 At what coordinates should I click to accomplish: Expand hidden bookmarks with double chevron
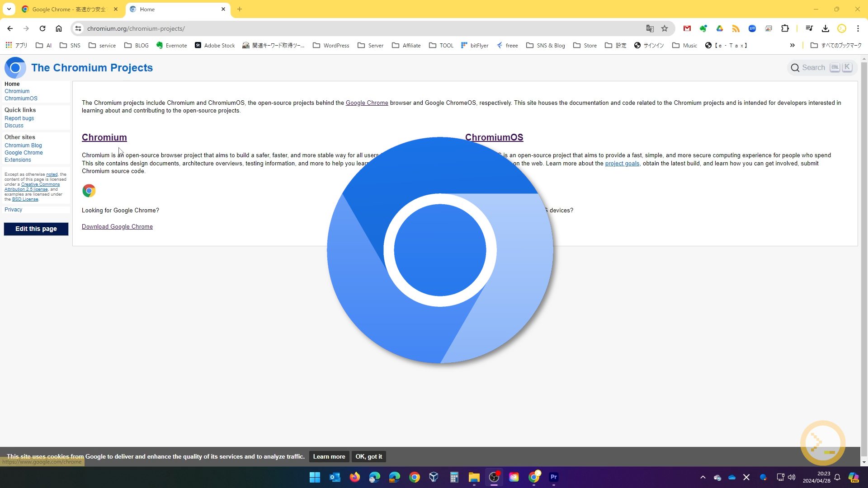(x=792, y=45)
